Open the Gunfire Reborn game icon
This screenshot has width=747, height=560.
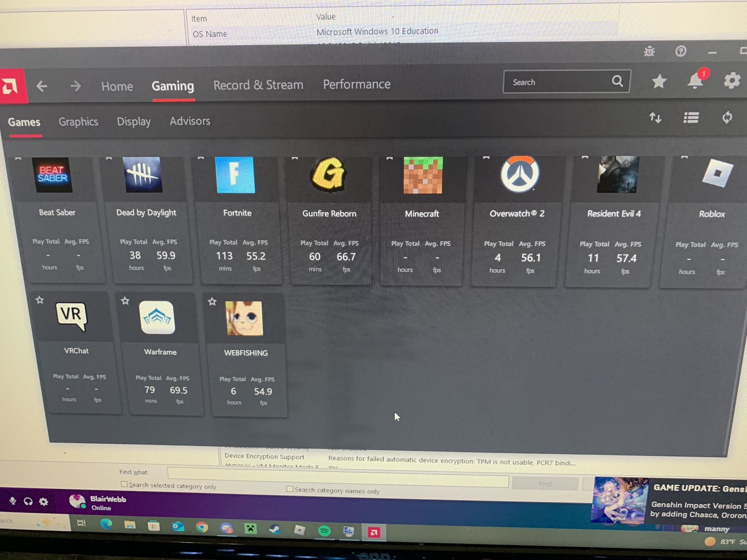[328, 175]
